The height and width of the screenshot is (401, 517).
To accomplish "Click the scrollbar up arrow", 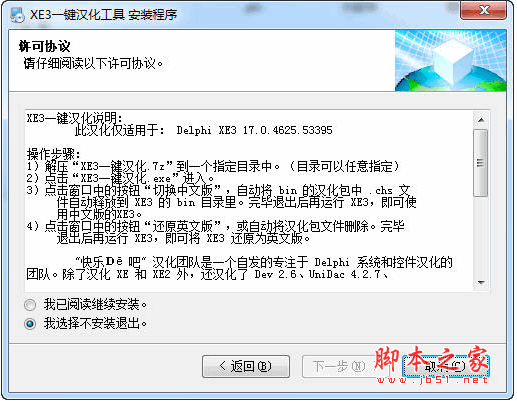I will click(481, 120).
